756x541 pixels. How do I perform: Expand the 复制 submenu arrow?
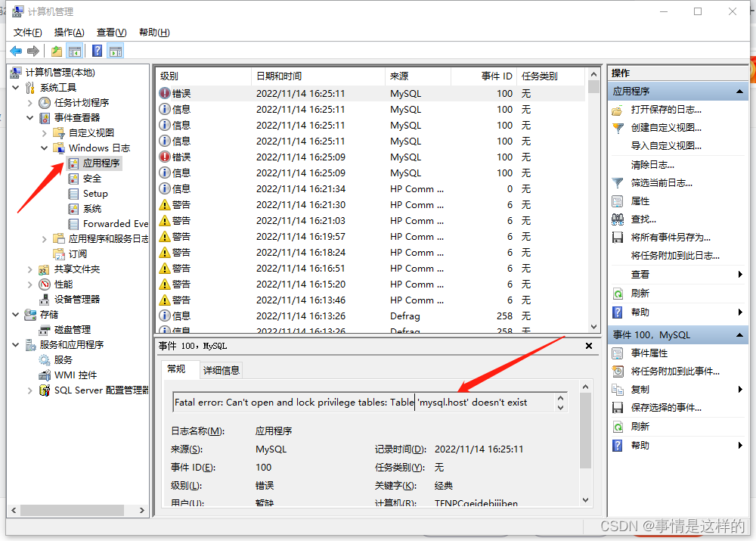pyautogui.click(x=740, y=390)
